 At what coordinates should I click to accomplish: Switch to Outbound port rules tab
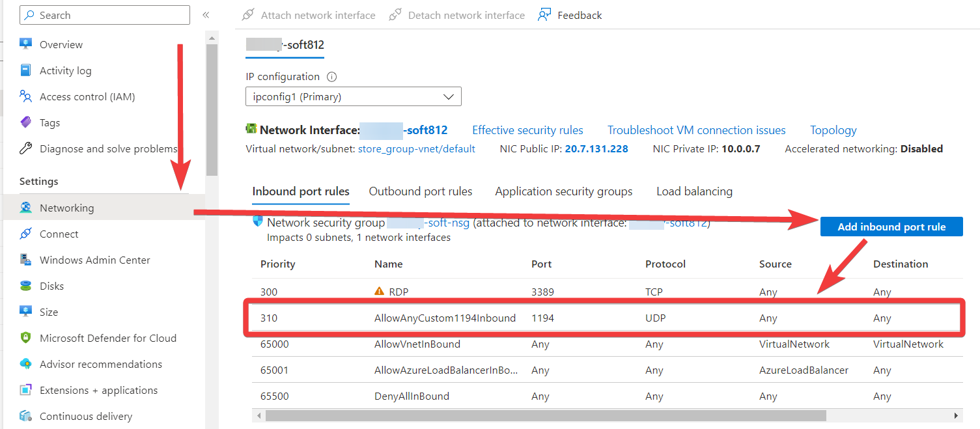pos(421,191)
